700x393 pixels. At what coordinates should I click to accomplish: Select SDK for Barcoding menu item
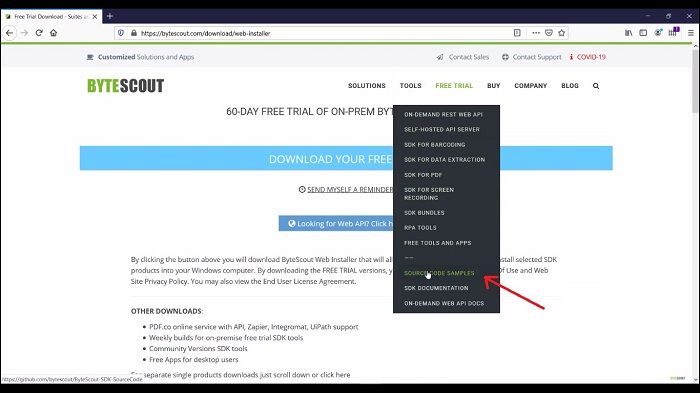(x=434, y=145)
